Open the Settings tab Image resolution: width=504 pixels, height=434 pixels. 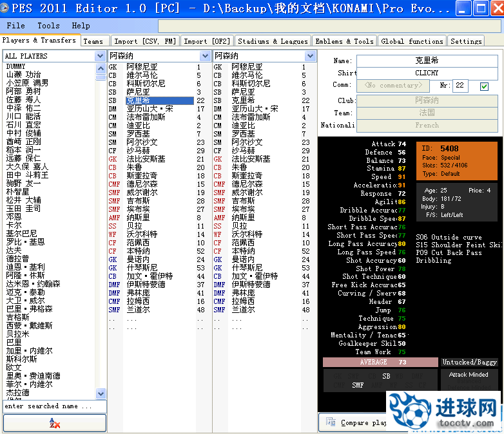pos(466,41)
